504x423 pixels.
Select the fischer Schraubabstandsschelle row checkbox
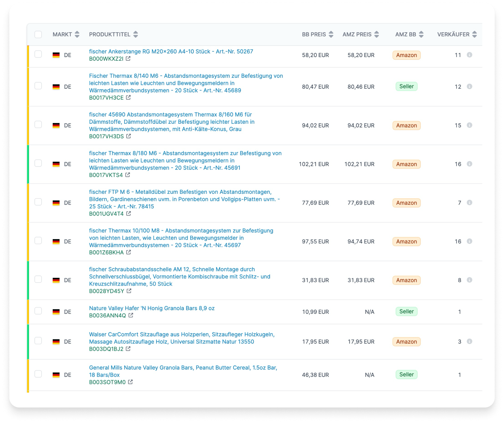pyautogui.click(x=38, y=279)
